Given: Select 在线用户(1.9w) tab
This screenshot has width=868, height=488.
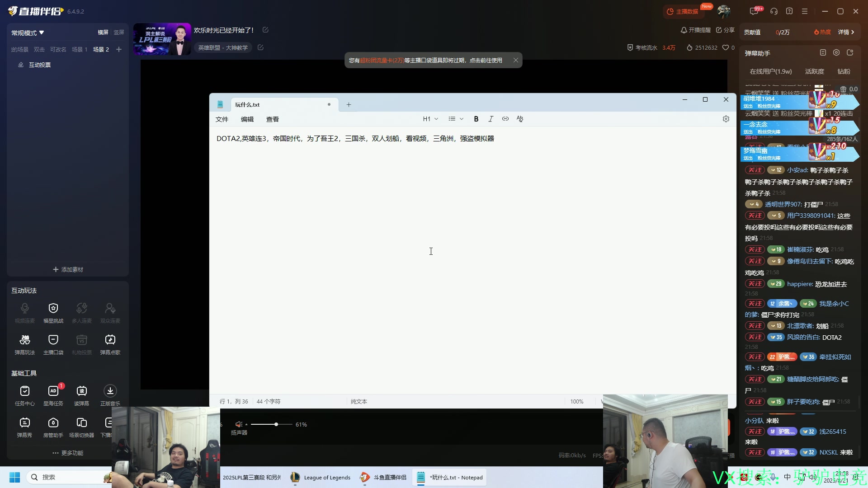Looking at the screenshot, I should point(771,71).
